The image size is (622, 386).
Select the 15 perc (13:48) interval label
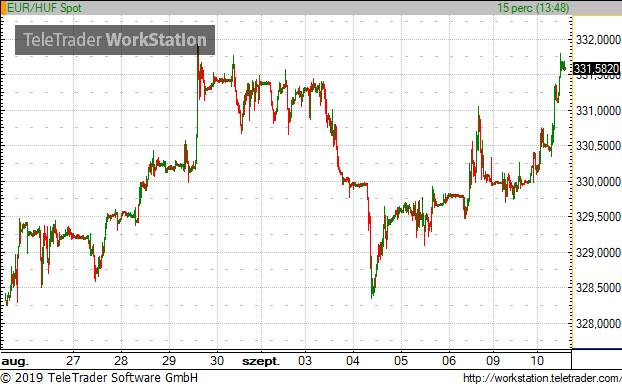tap(533, 8)
